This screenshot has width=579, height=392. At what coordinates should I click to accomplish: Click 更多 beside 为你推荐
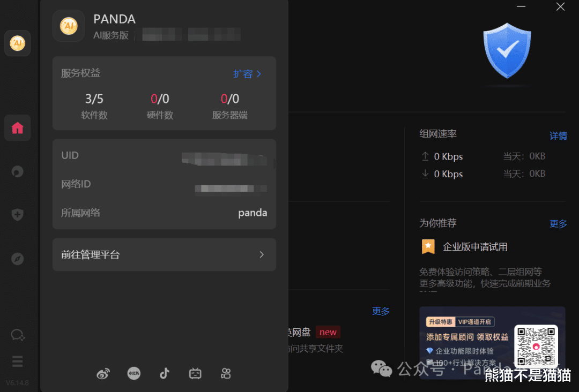558,224
